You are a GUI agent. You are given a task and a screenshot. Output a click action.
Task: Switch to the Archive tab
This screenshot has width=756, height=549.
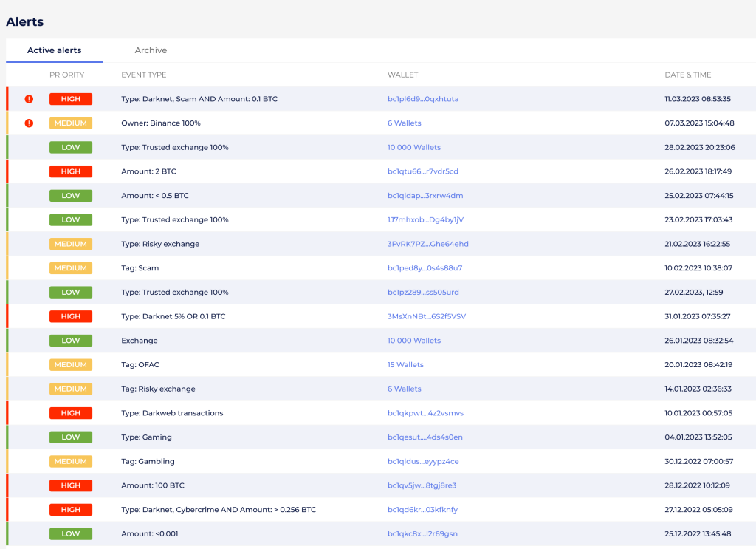pos(151,50)
